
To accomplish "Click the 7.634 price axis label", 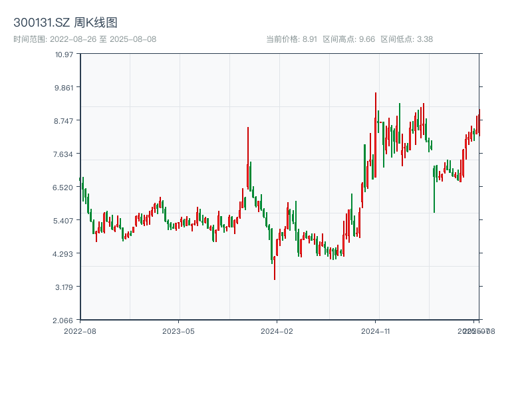I will click(64, 154).
